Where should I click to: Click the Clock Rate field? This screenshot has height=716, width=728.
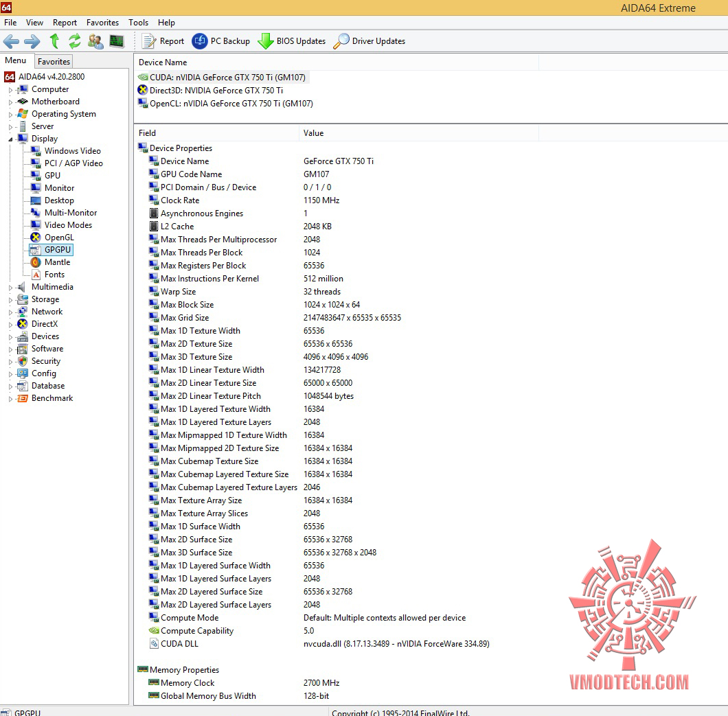coord(180,200)
